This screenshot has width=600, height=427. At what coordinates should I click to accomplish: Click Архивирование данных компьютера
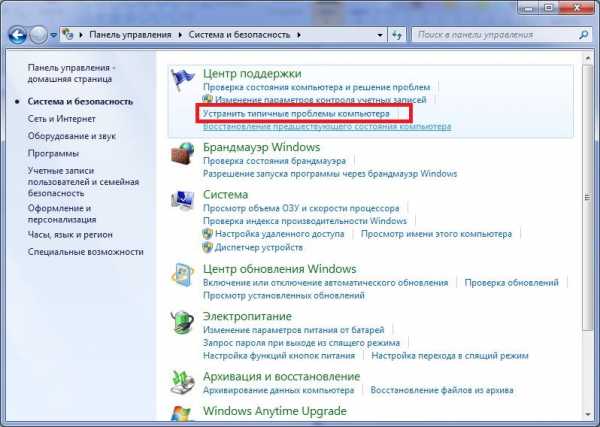[x=279, y=390]
